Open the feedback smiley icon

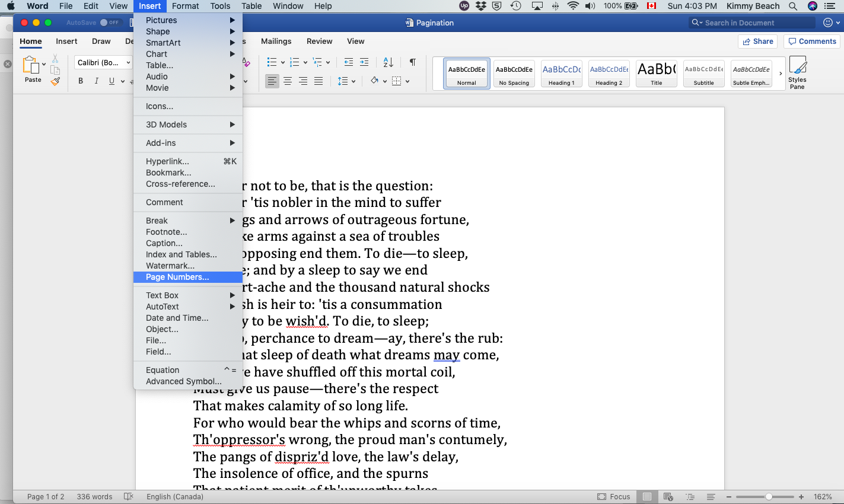click(828, 23)
